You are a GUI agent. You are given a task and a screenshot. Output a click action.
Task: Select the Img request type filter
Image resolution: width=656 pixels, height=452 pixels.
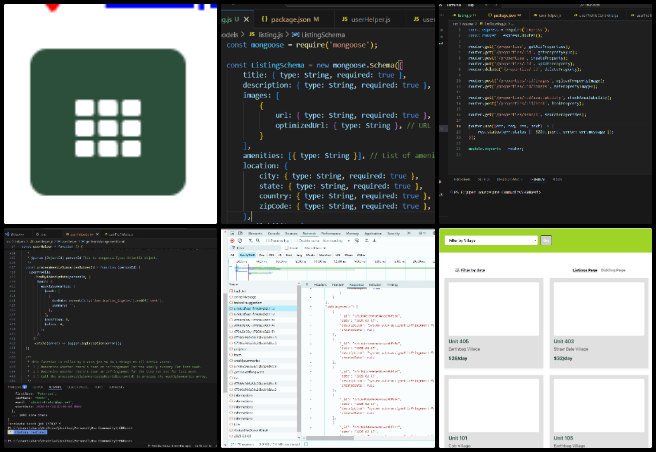click(x=299, y=255)
